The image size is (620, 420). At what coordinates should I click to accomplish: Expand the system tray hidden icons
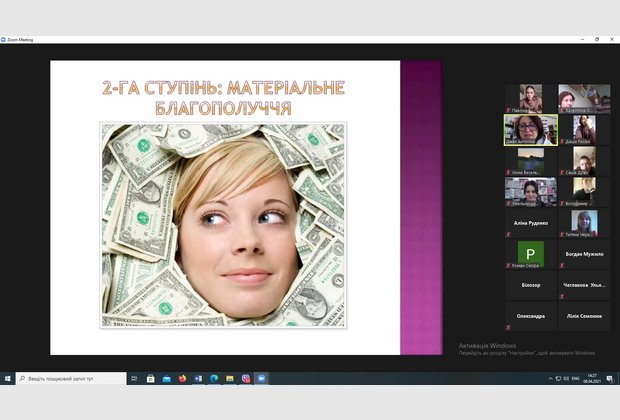tap(551, 379)
